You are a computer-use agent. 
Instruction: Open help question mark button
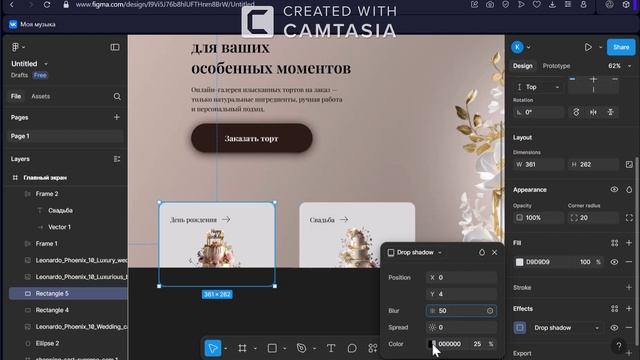tap(619, 346)
